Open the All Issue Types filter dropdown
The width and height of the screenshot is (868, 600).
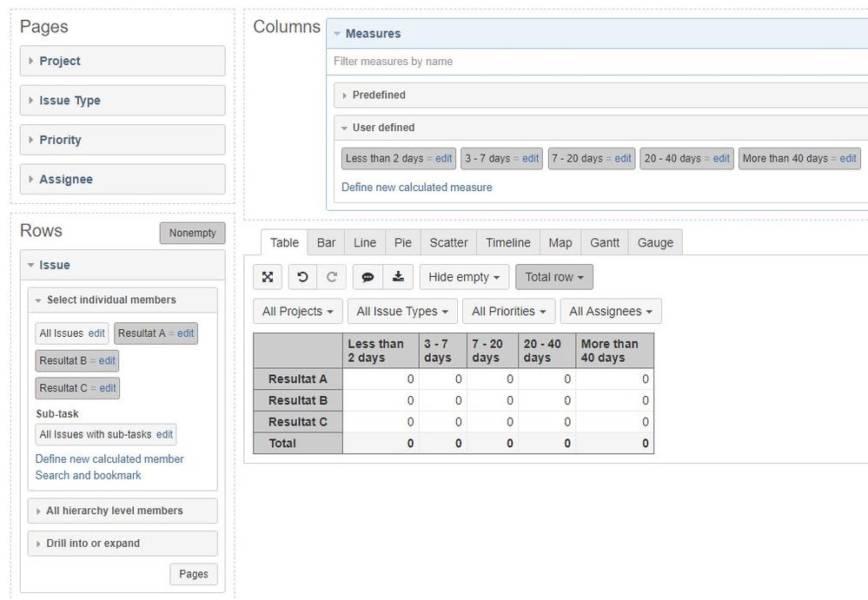tap(402, 312)
